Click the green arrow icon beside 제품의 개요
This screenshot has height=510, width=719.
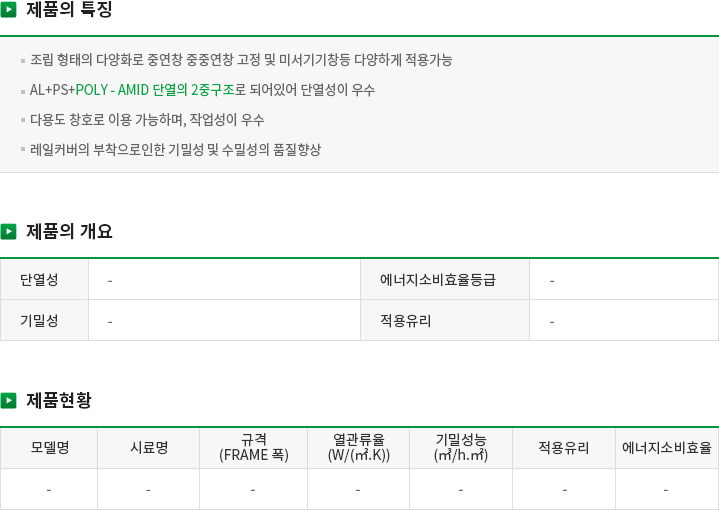tap(9, 231)
